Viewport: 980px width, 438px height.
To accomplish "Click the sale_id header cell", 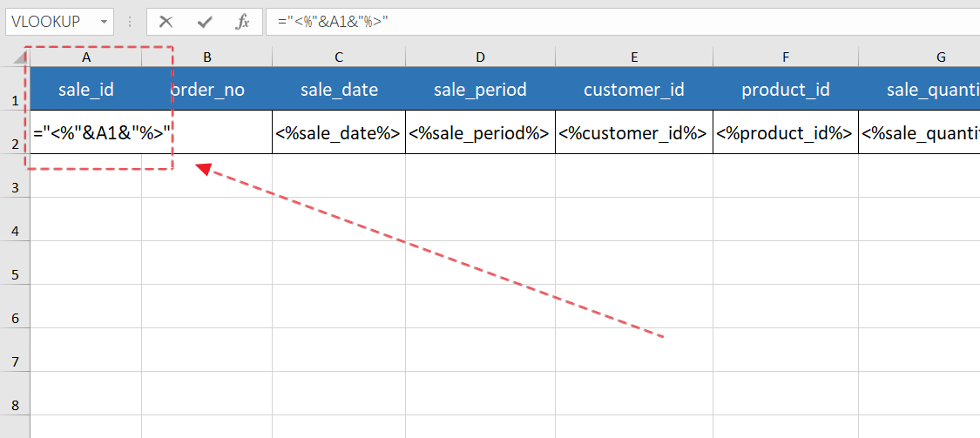I will [86, 89].
